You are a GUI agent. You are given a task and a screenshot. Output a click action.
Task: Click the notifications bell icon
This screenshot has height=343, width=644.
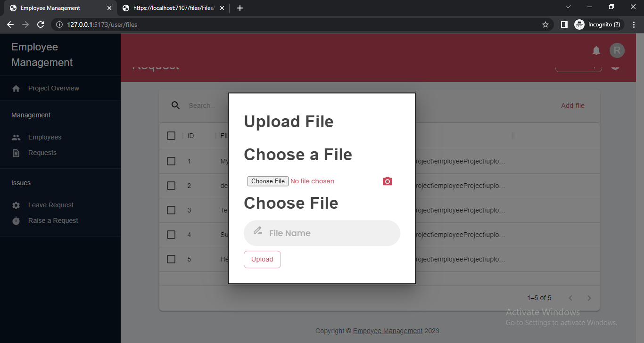point(596,50)
